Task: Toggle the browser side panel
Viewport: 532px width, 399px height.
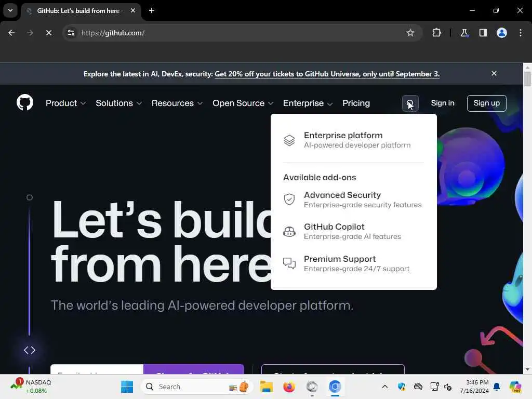Action: pos(483,33)
